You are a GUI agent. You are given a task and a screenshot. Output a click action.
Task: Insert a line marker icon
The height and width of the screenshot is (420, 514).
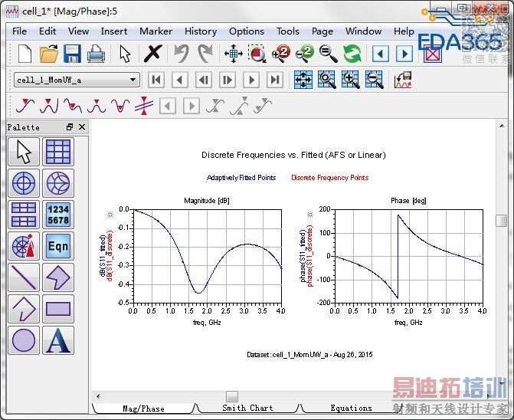tap(144, 106)
